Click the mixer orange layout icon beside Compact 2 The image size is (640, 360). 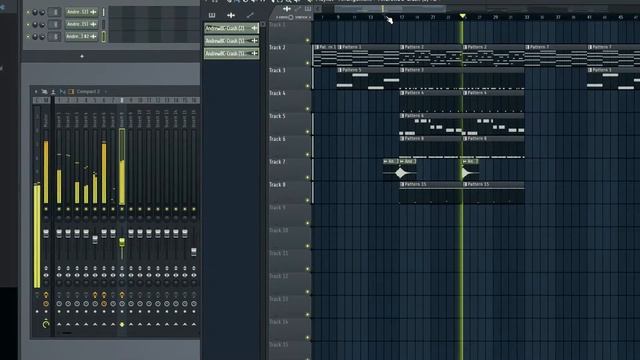point(71,92)
